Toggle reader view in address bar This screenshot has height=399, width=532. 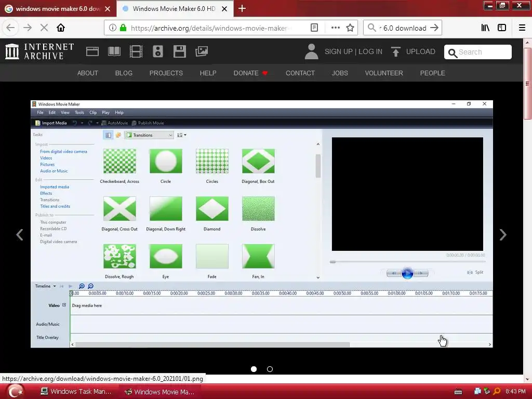314,28
